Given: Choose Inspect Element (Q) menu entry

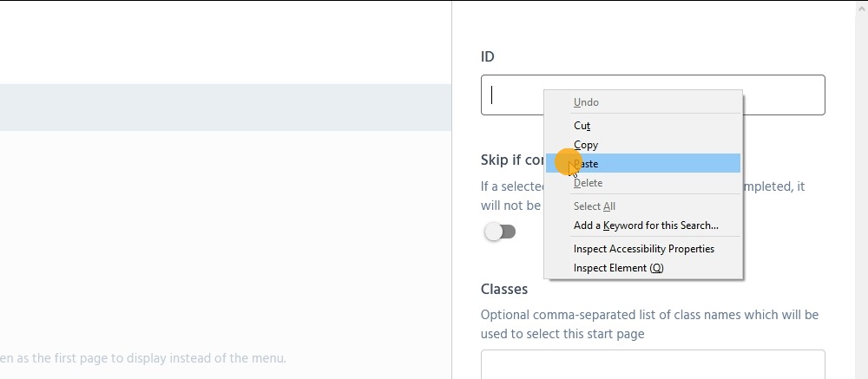Looking at the screenshot, I should click(x=618, y=268).
